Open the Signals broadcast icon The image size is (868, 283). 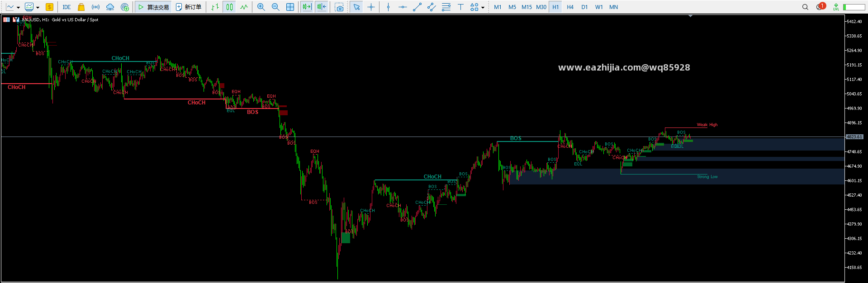95,7
